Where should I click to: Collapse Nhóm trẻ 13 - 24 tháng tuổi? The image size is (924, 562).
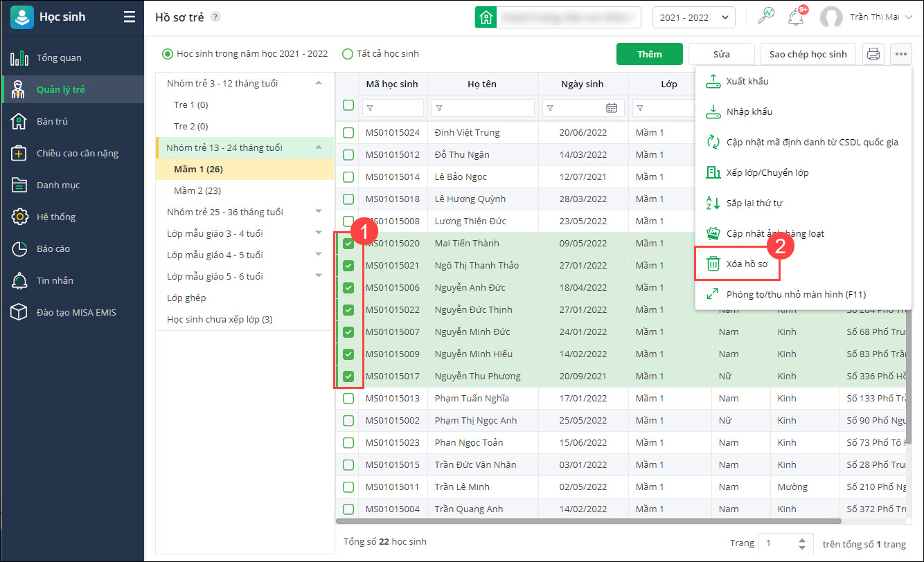319,147
